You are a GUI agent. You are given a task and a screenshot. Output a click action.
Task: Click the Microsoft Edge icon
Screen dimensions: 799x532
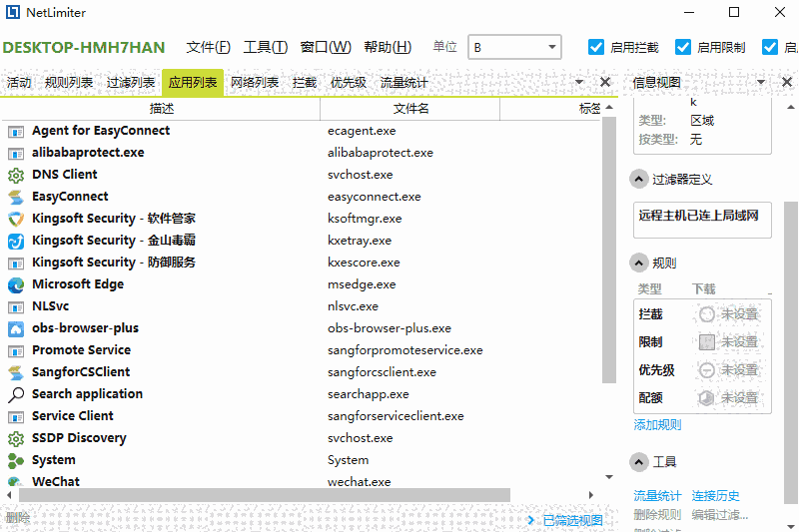(16, 284)
